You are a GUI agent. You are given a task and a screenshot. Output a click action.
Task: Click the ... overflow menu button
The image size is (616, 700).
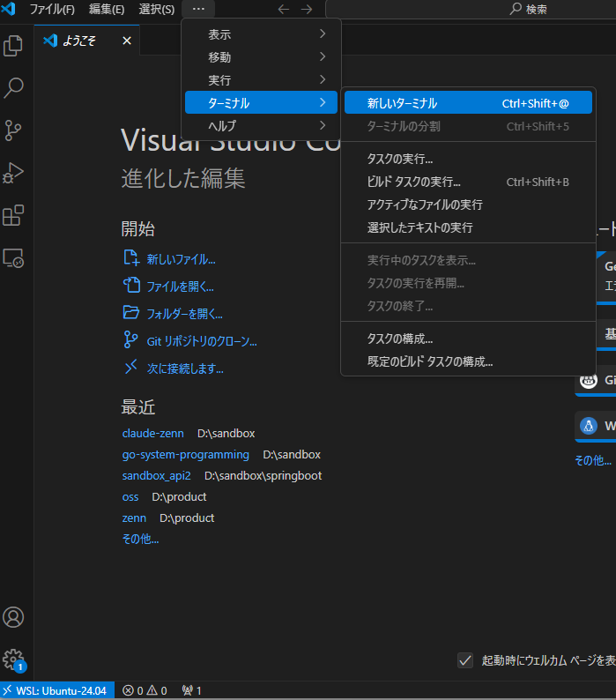point(198,9)
